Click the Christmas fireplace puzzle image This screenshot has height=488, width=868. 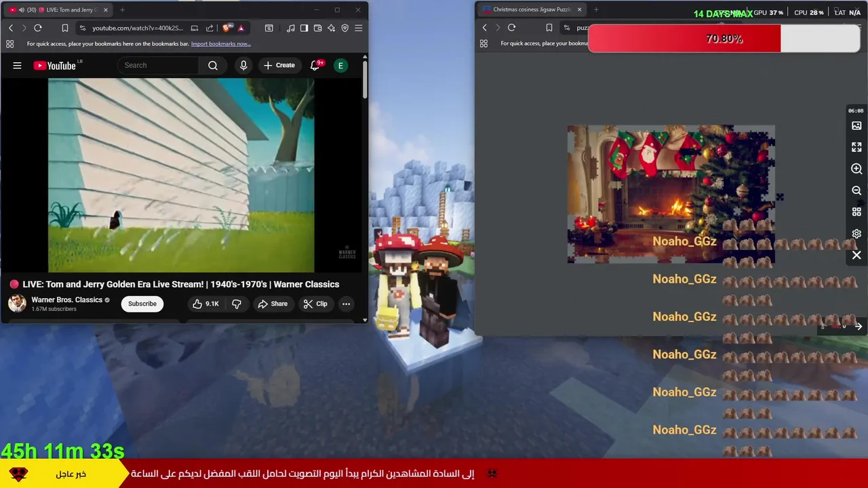coord(671,194)
